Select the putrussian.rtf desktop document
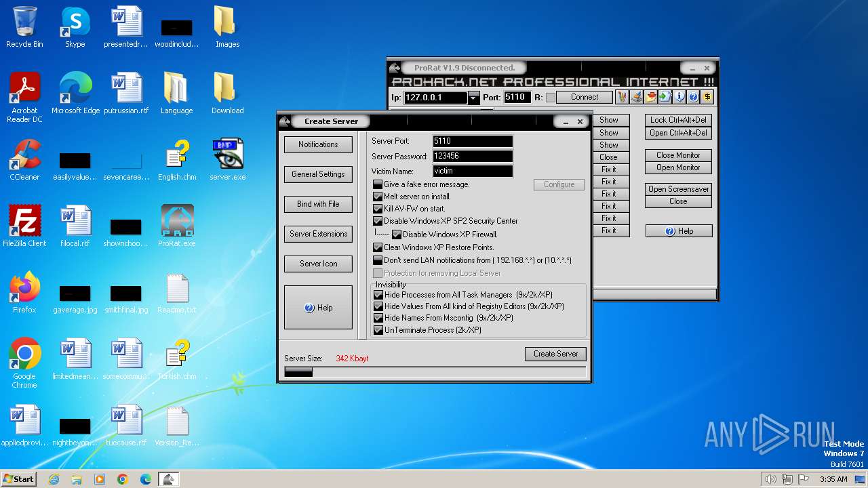This screenshot has width=868, height=488. point(126,94)
